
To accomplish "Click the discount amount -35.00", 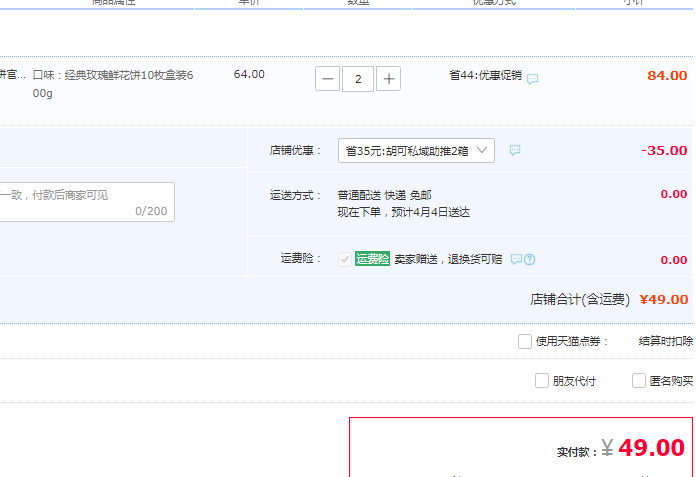I will pyautogui.click(x=664, y=150).
